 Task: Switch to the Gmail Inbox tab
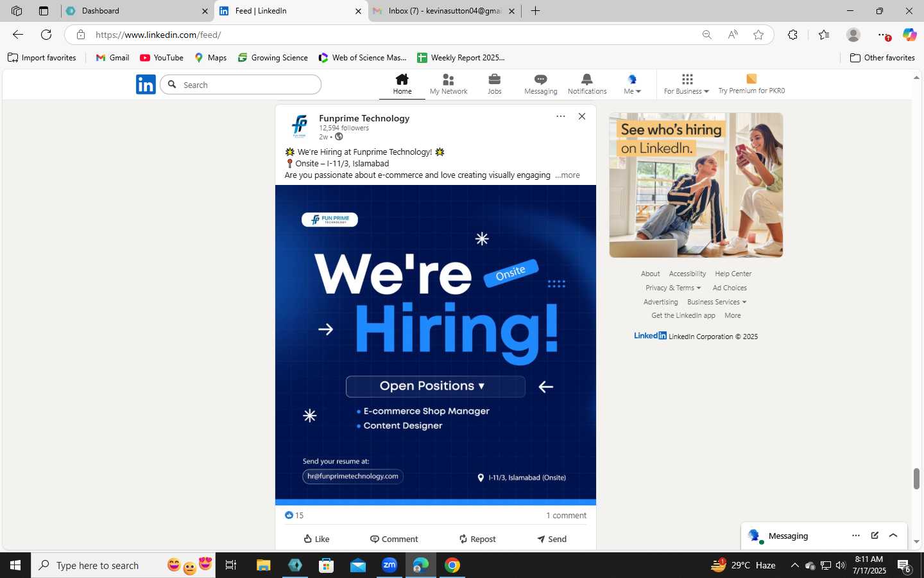pyautogui.click(x=445, y=11)
